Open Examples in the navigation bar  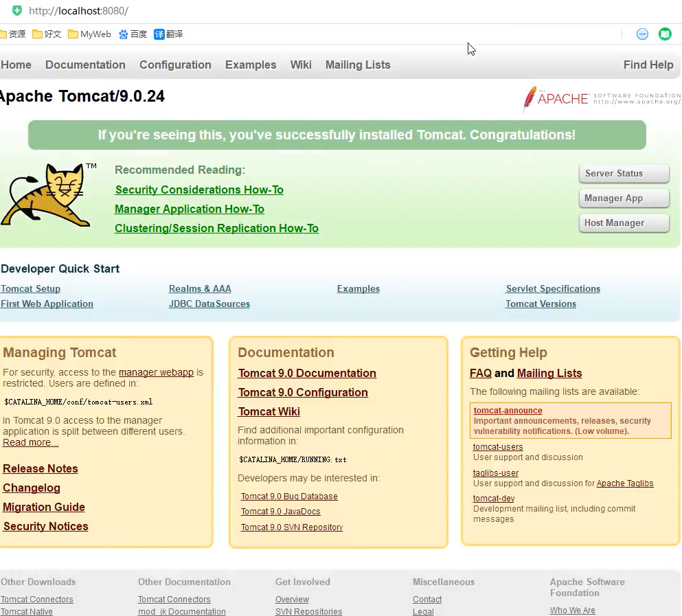[x=251, y=65]
